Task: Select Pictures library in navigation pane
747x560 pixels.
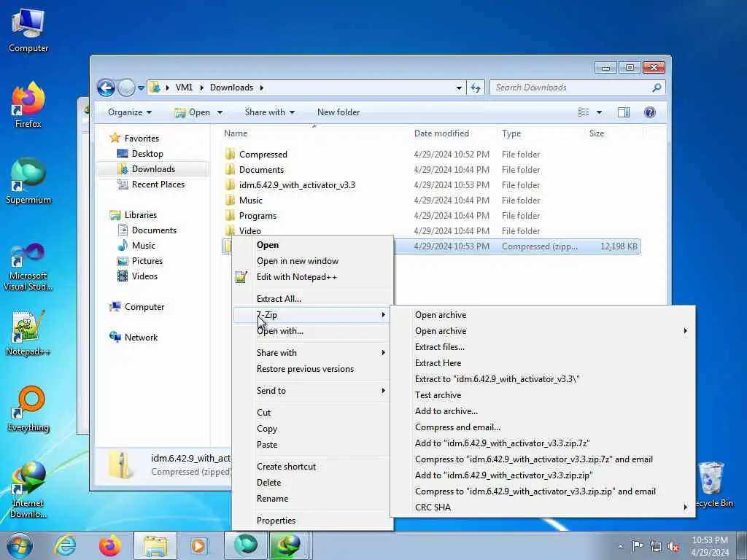Action: tap(147, 261)
